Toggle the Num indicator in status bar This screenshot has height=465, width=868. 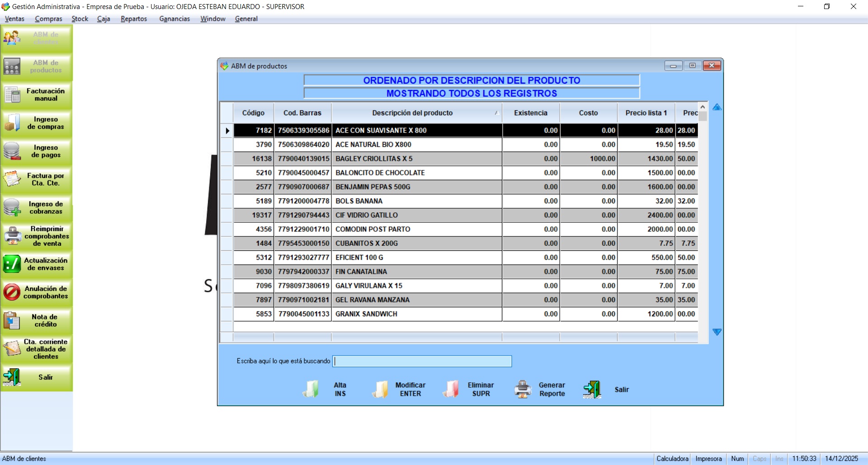tap(737, 458)
